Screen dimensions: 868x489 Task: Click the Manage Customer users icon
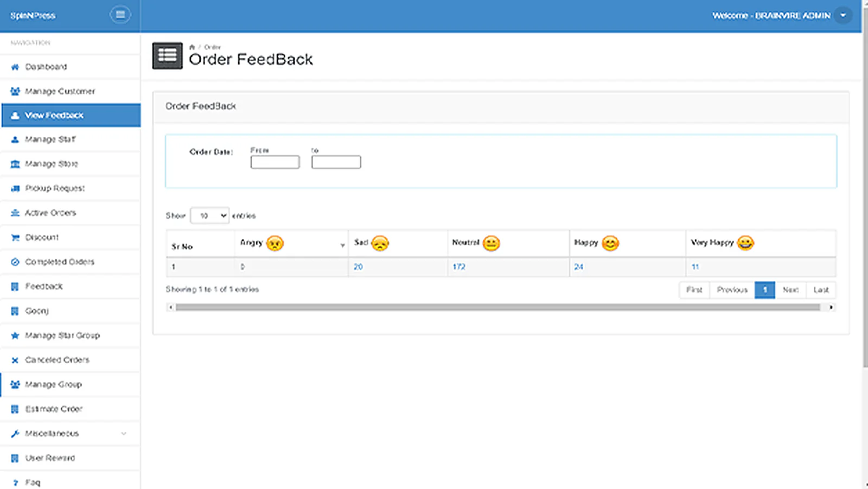pos(15,92)
